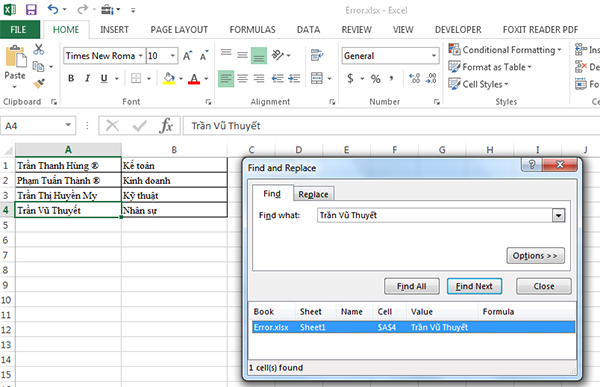Viewport: 600px width, 387px height.
Task: Toggle italic formatting
Action: coord(87,78)
